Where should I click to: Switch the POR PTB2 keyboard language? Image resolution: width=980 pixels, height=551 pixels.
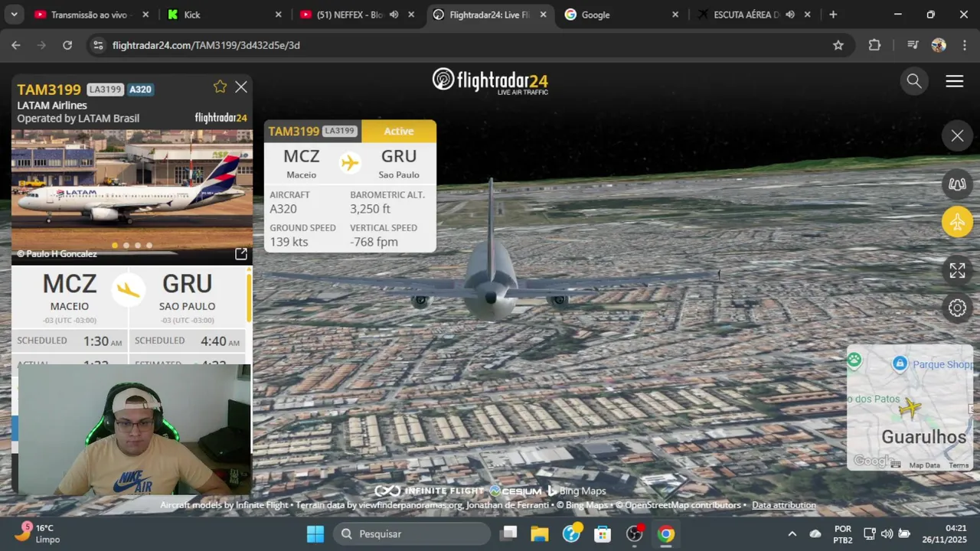(x=843, y=533)
